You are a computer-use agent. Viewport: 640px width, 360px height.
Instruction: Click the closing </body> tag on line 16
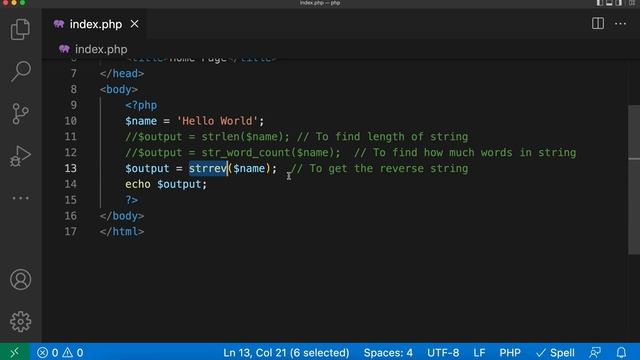click(122, 216)
